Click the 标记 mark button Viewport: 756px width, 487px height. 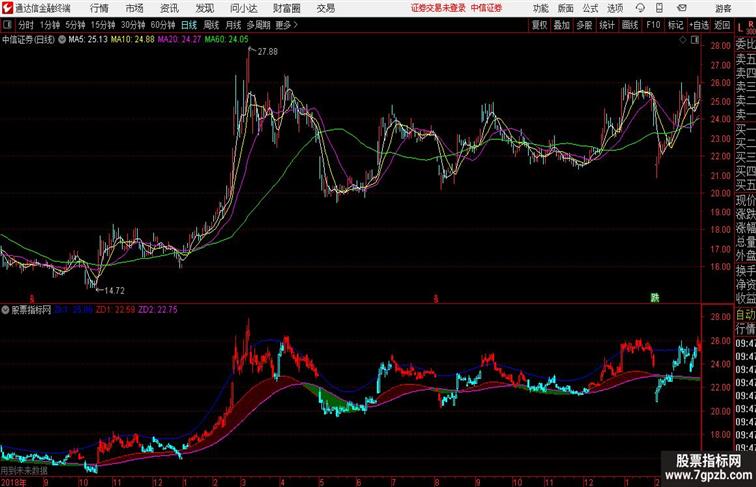(675, 25)
